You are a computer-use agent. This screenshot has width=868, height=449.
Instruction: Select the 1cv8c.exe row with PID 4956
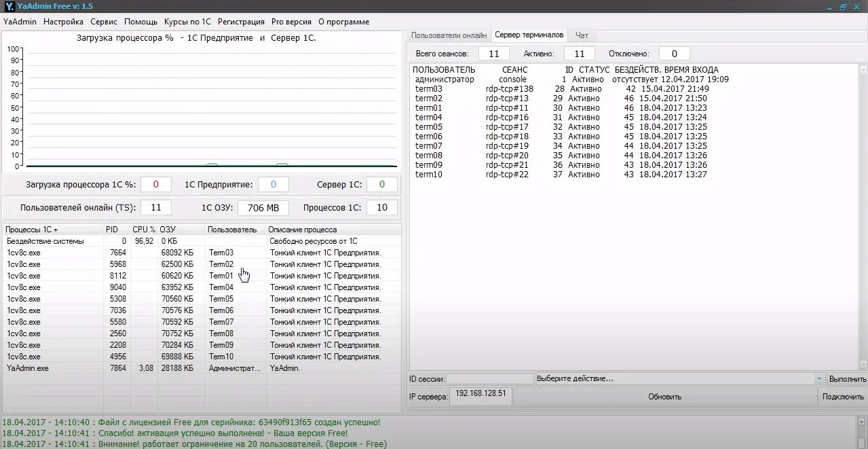tap(202, 357)
